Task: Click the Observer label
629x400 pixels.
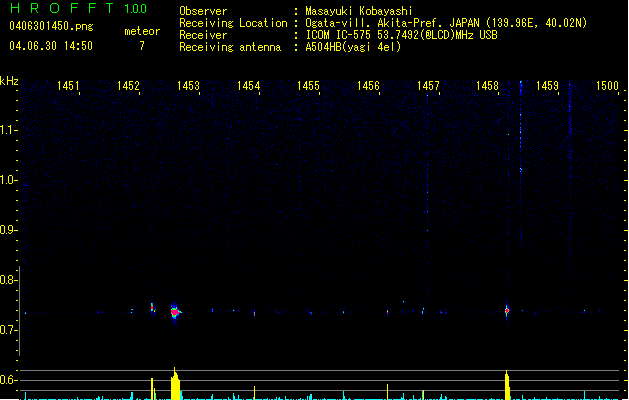Action: (203, 11)
